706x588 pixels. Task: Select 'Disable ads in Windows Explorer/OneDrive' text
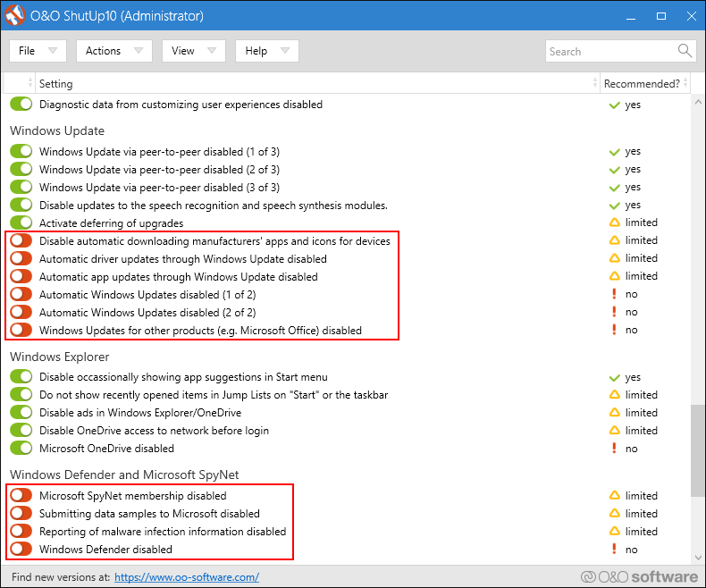click(140, 413)
